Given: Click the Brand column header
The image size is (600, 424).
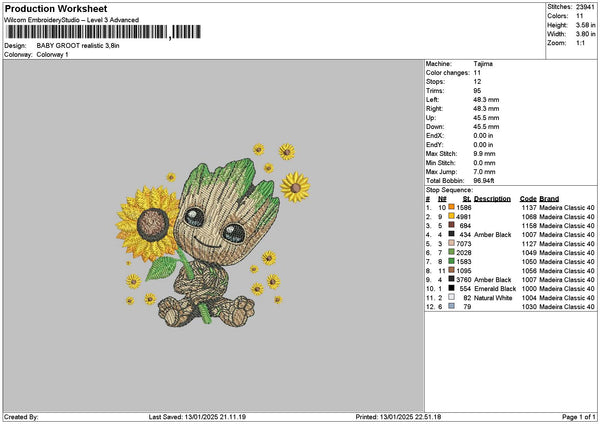Looking at the screenshot, I should click(549, 199).
